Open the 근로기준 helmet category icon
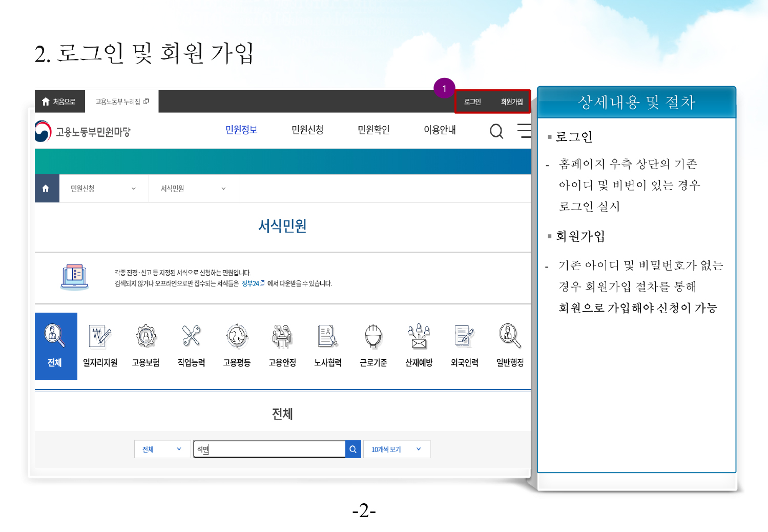The height and width of the screenshot is (532, 768). [373, 336]
